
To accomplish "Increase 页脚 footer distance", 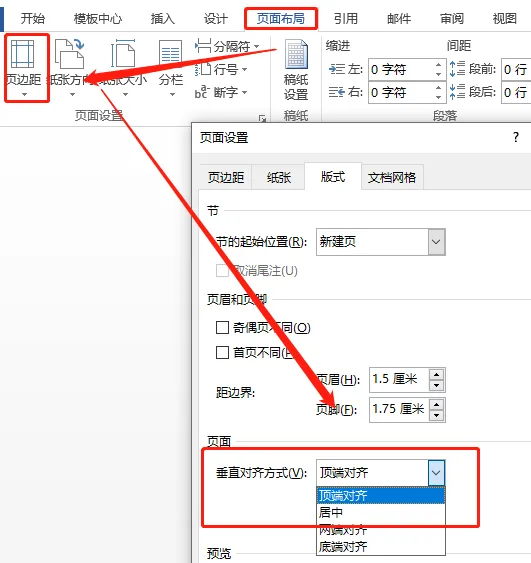I will click(x=437, y=405).
